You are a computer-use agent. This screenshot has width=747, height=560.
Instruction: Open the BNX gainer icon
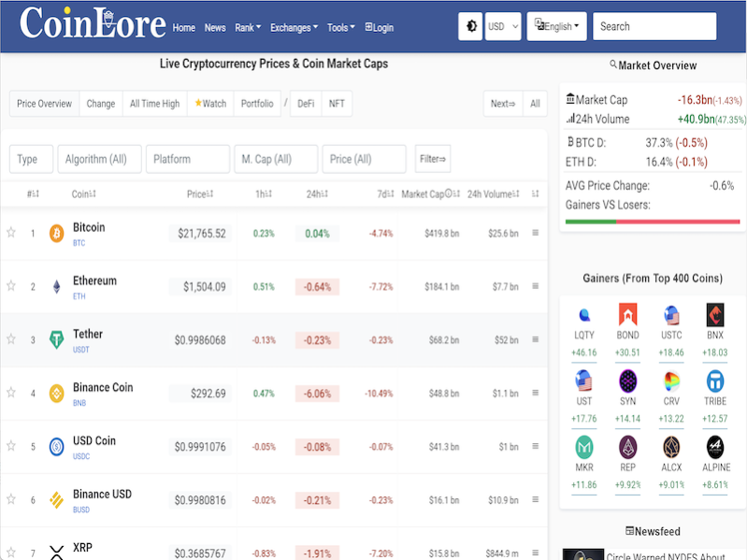pyautogui.click(x=715, y=315)
